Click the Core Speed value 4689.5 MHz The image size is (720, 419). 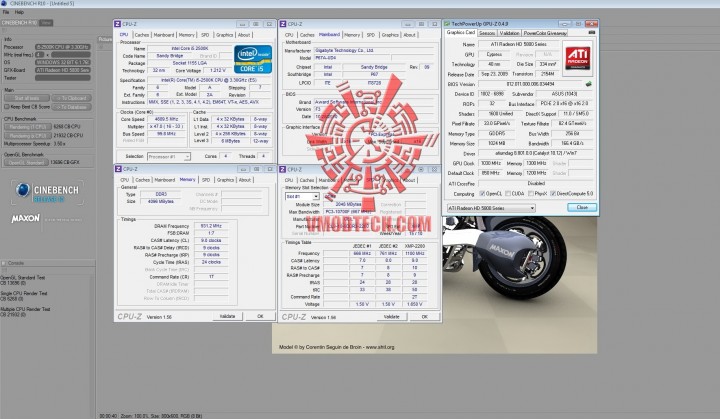[166, 119]
